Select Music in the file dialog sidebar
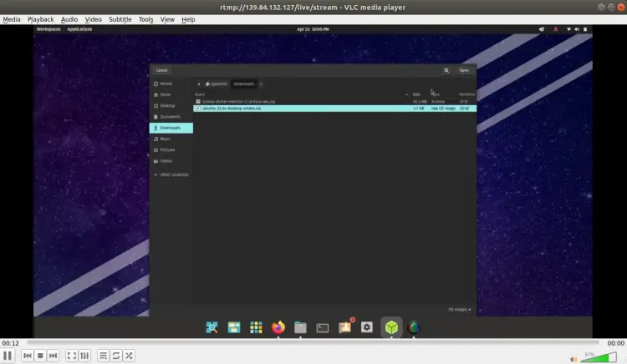 pyautogui.click(x=171, y=139)
